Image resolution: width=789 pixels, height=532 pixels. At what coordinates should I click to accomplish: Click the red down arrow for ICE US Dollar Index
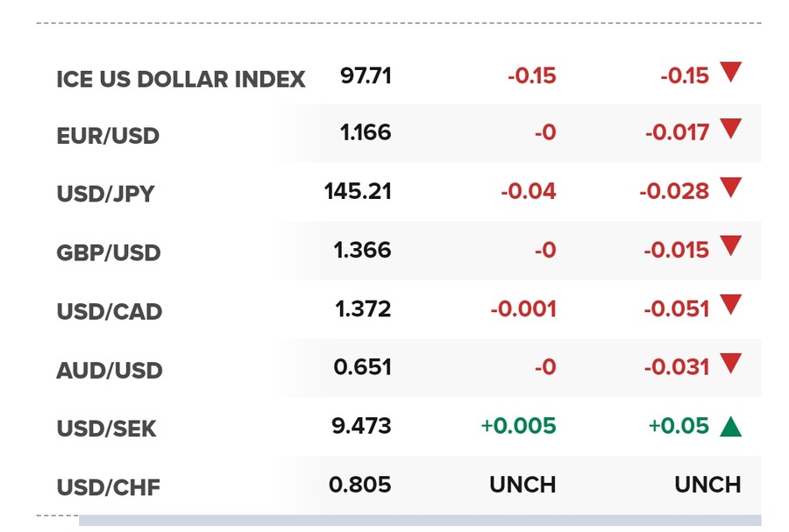pyautogui.click(x=730, y=72)
